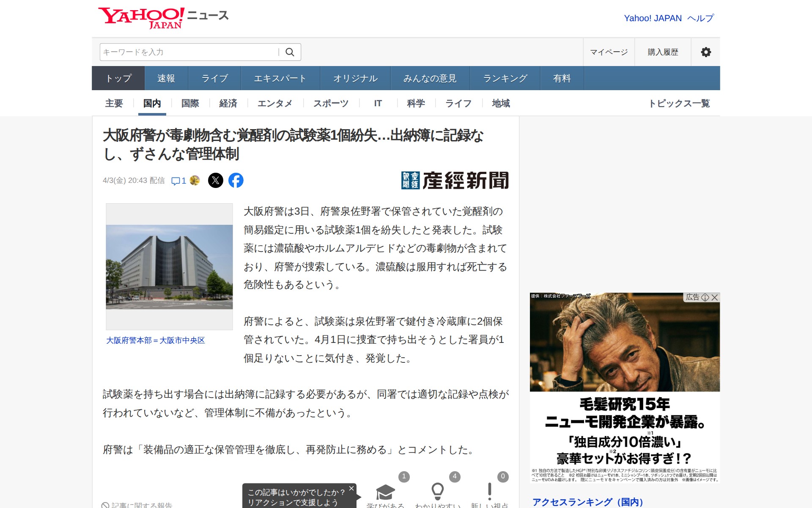Open settings via the gear icon
Image resolution: width=812 pixels, height=508 pixels.
click(705, 52)
